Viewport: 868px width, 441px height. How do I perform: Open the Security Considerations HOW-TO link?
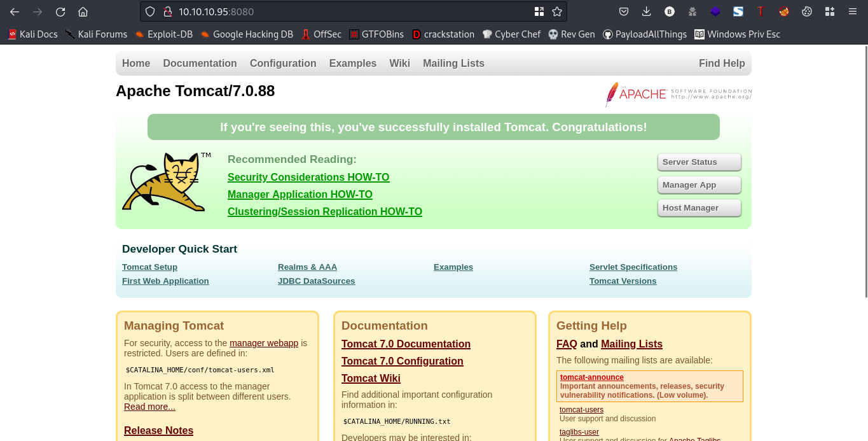click(308, 177)
